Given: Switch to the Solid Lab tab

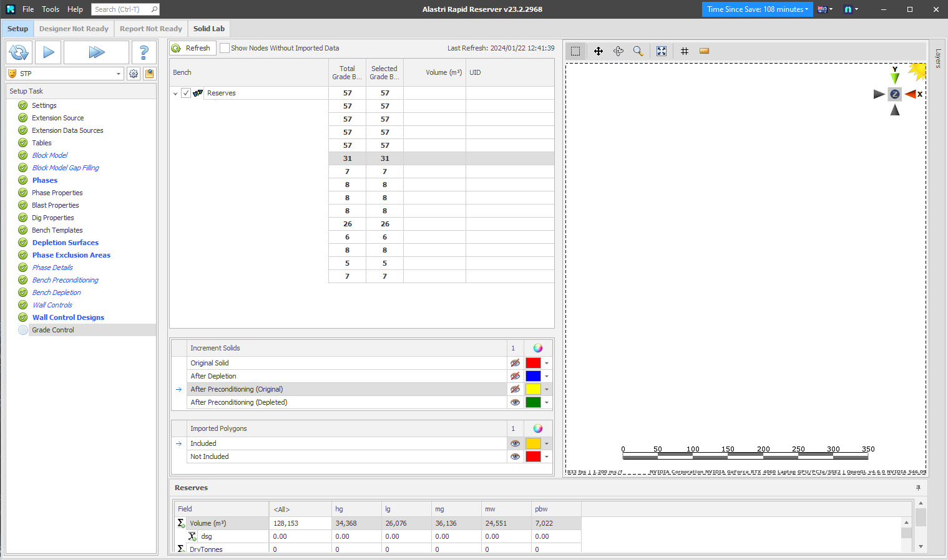Looking at the screenshot, I should click(208, 28).
